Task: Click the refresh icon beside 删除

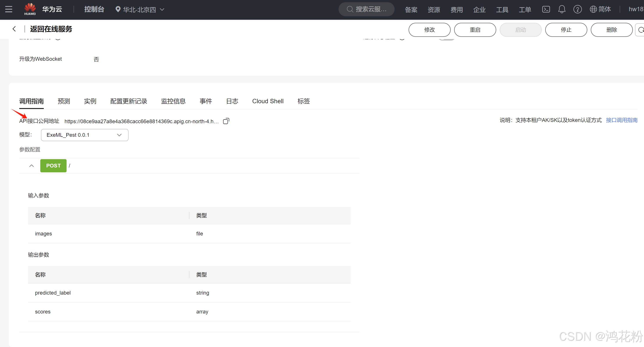Action: tap(640, 30)
